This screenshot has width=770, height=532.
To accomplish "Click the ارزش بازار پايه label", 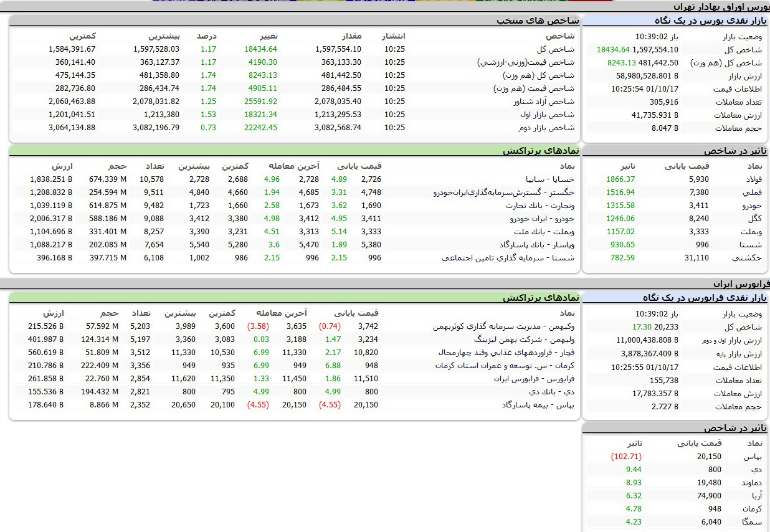I will [739, 354].
